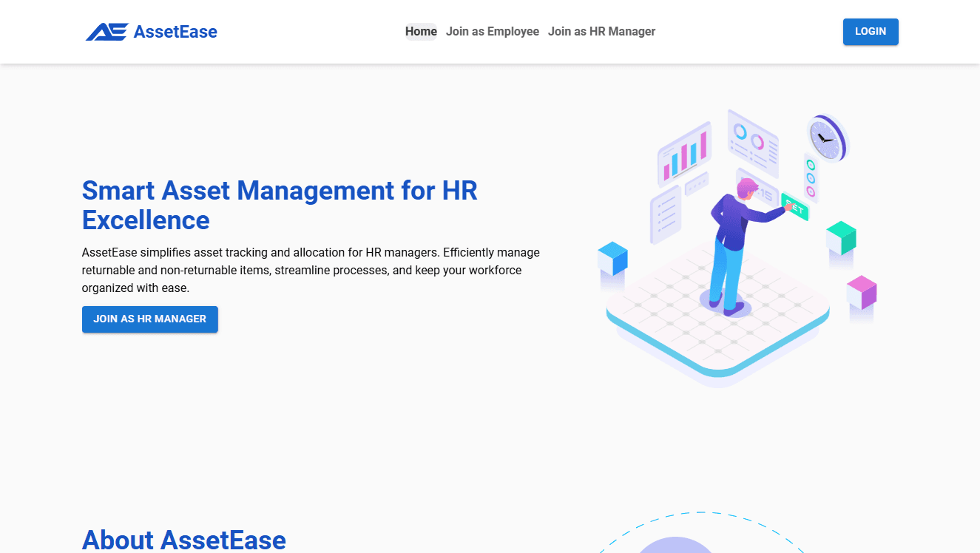Click the About AssetEase heading
The image size is (980, 553).
tap(183, 540)
